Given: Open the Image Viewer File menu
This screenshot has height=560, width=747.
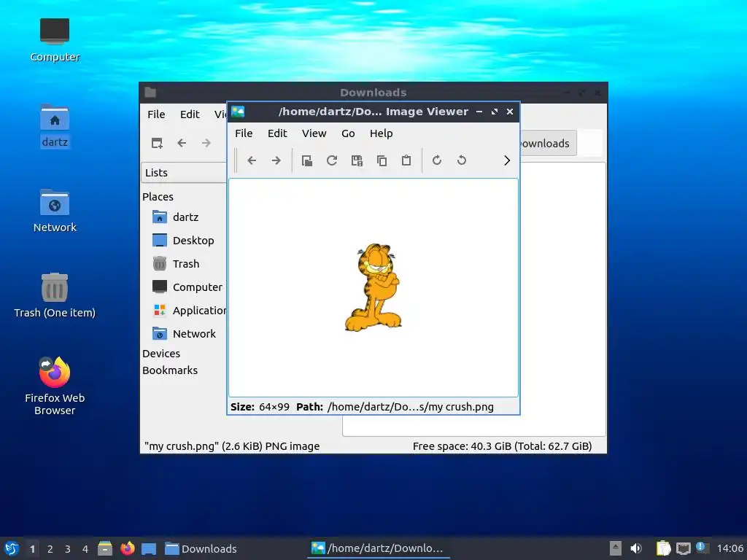Looking at the screenshot, I should 244,133.
